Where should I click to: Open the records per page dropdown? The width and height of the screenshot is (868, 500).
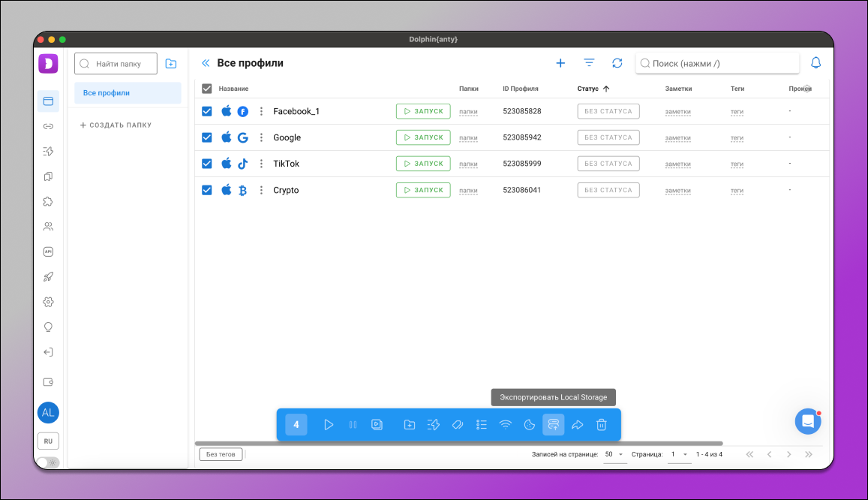(614, 454)
